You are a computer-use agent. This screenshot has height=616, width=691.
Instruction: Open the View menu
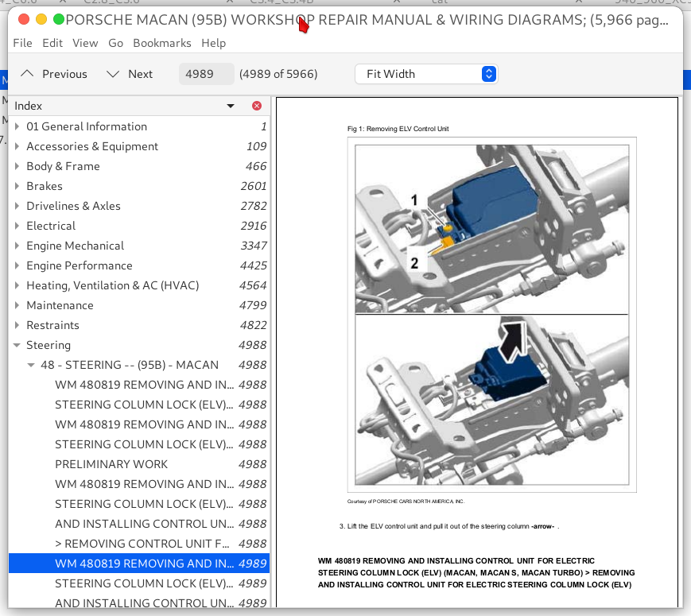[x=85, y=43]
